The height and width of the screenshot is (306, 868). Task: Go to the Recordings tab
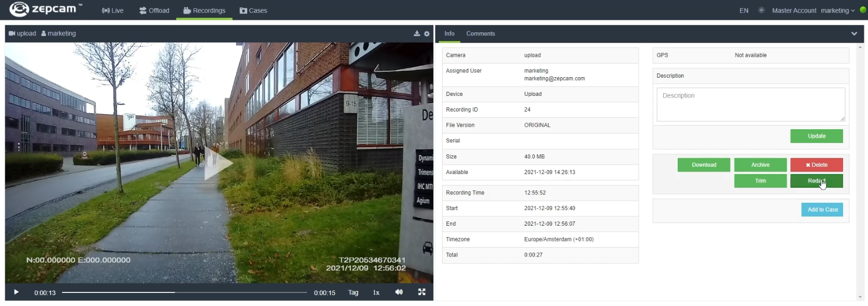204,10
